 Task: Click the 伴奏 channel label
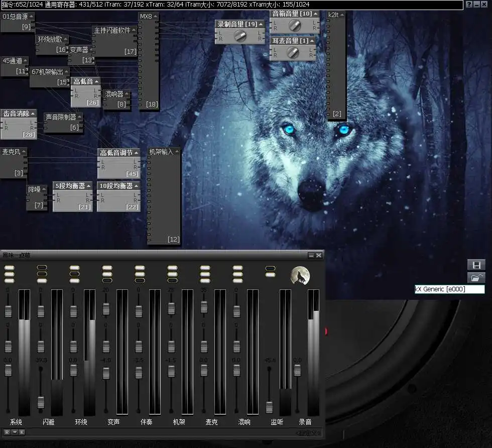click(146, 422)
